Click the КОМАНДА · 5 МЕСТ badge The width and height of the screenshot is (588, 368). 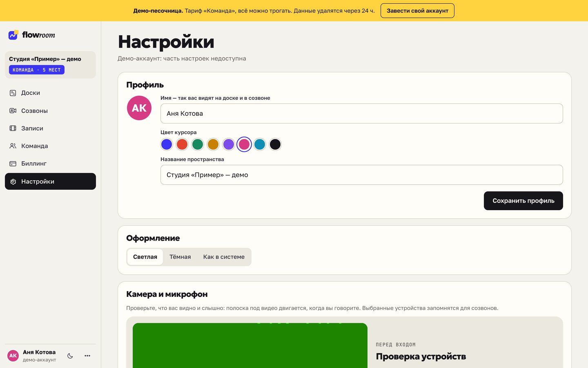click(x=37, y=70)
